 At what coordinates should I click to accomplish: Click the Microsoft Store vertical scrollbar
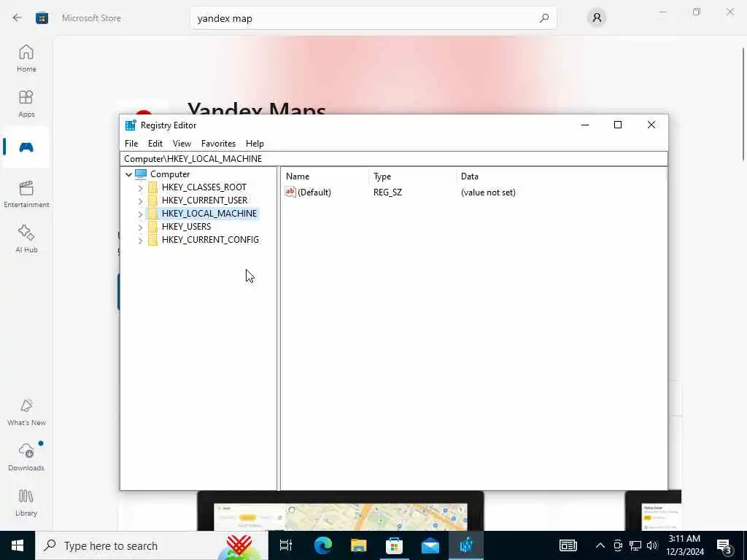click(x=743, y=105)
